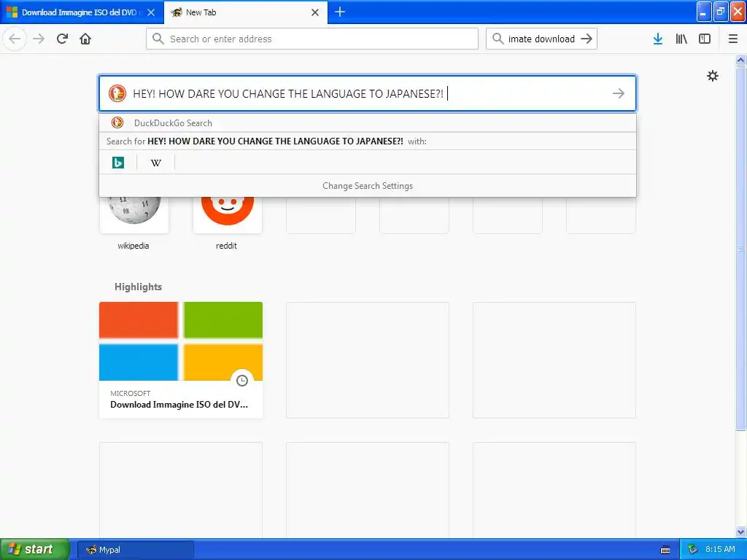The image size is (747, 560).
Task: Open the hamburger application menu
Action: pos(732,39)
